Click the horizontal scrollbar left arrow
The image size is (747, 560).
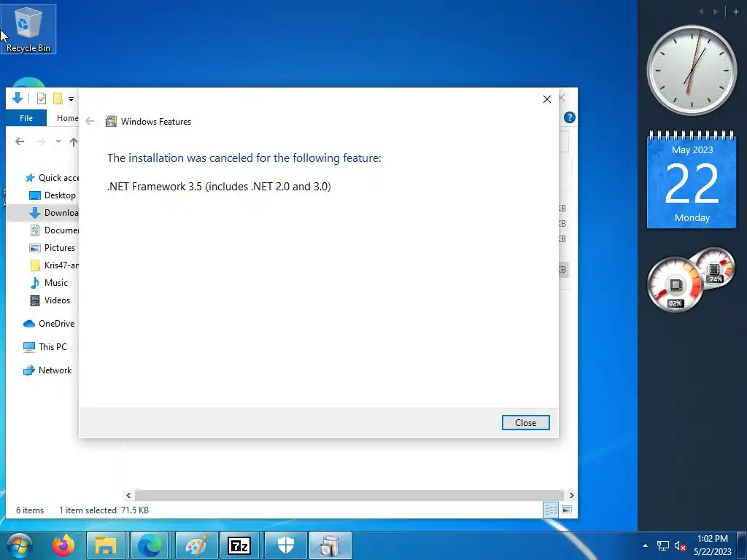pos(128,495)
